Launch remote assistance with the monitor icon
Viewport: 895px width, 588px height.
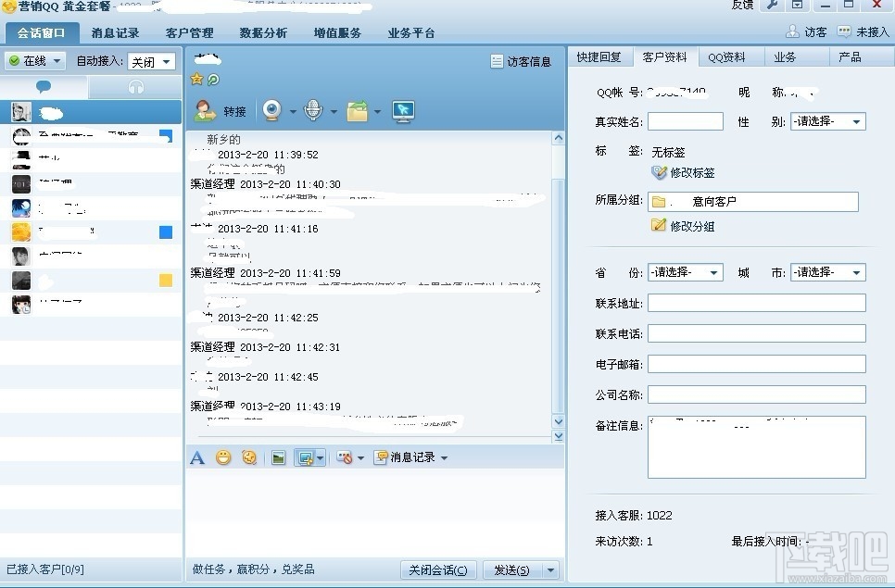coord(402,110)
